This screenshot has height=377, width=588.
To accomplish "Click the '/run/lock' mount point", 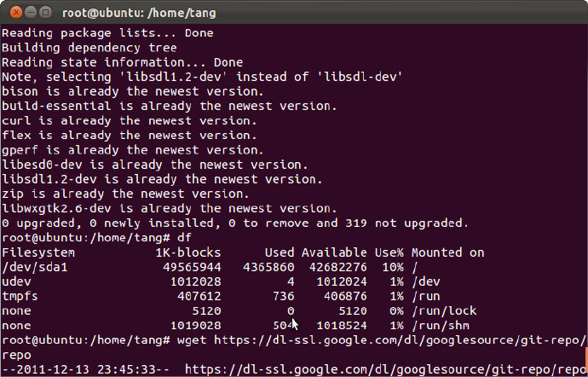I will pos(444,311).
